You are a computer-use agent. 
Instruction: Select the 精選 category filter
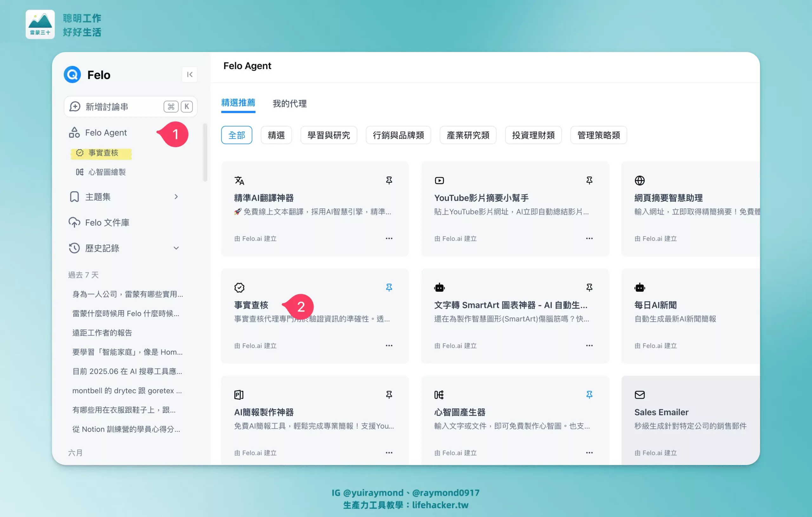tap(276, 135)
